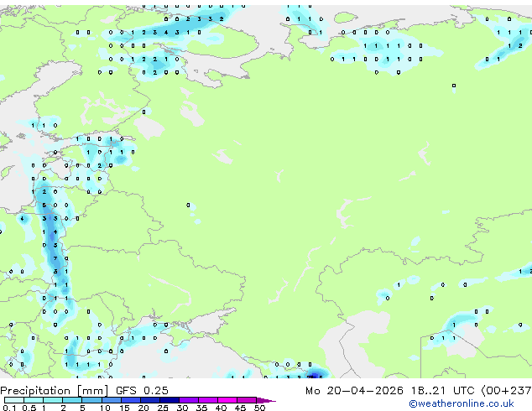Screen dimensions: 532x411
Task: Click the '7' precipitation value on the map
Action: point(55,258)
